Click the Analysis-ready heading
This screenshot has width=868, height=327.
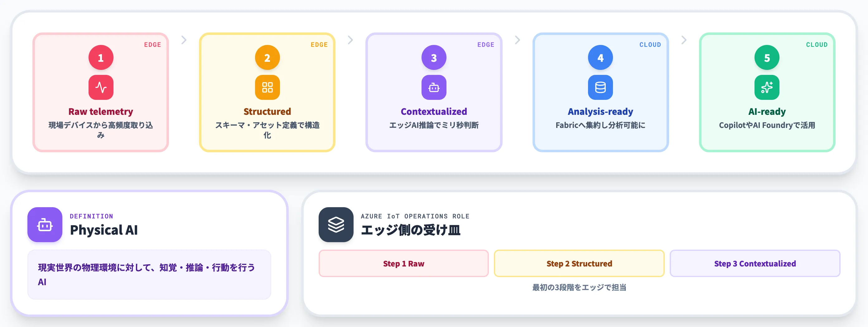click(x=600, y=112)
